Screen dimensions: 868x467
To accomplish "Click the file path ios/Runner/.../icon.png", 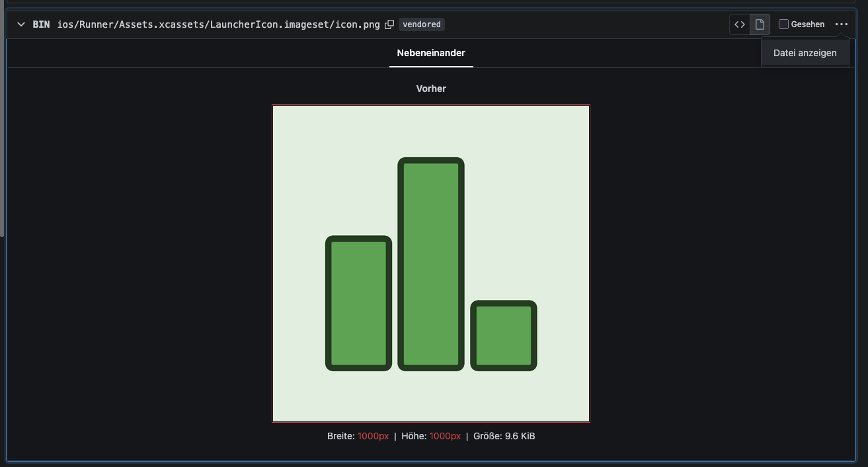I will [x=218, y=24].
